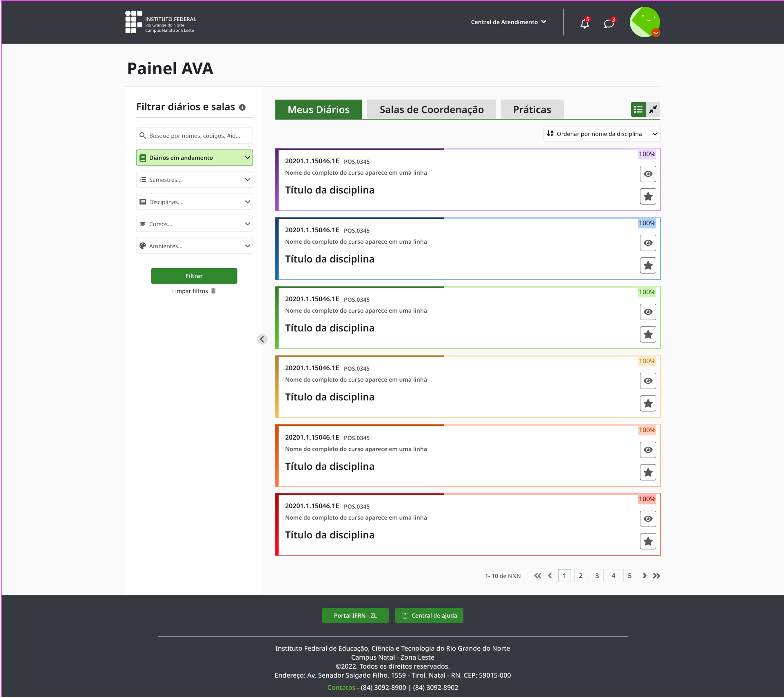Viewport: 784px width, 698px height.
Task: Open the notifications bell icon
Action: tap(585, 23)
